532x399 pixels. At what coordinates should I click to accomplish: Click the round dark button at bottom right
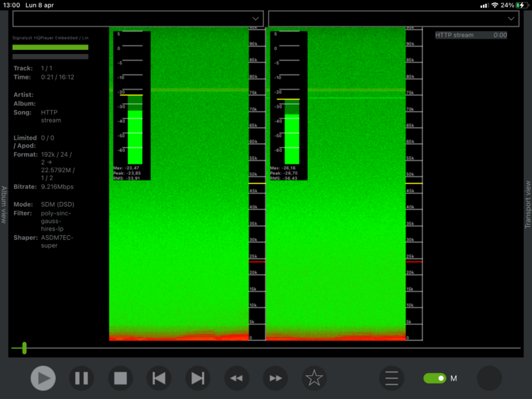(x=489, y=378)
